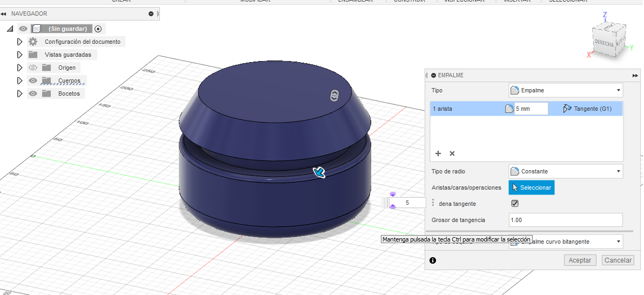Click the blue Seleccionar button

click(x=532, y=187)
